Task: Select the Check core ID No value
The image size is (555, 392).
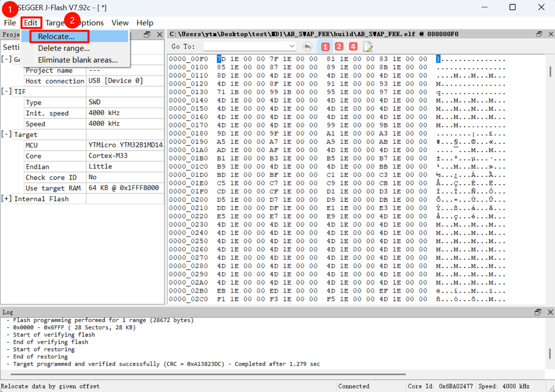Action: click(x=125, y=177)
